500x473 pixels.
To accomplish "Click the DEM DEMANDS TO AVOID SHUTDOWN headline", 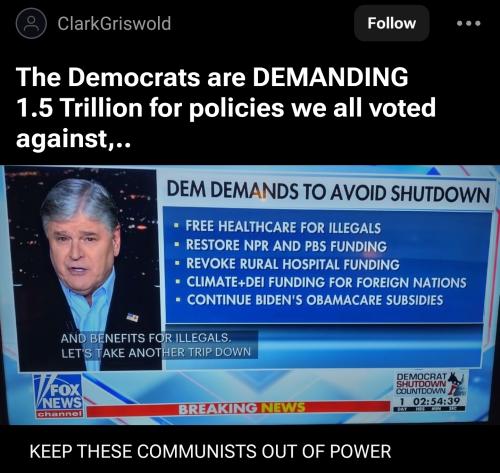I will click(x=328, y=193).
